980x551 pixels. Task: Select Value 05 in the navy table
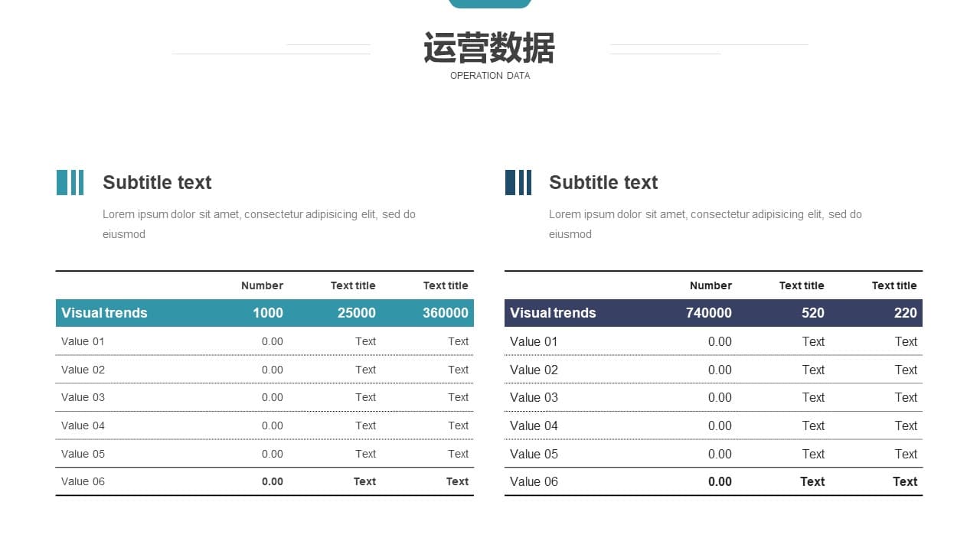click(x=534, y=454)
